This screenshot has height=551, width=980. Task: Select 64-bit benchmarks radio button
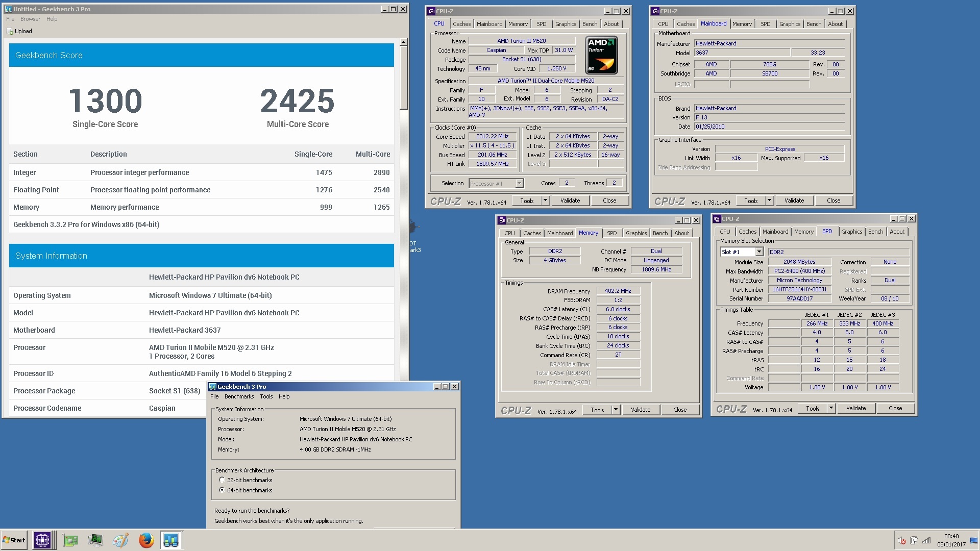coord(222,490)
